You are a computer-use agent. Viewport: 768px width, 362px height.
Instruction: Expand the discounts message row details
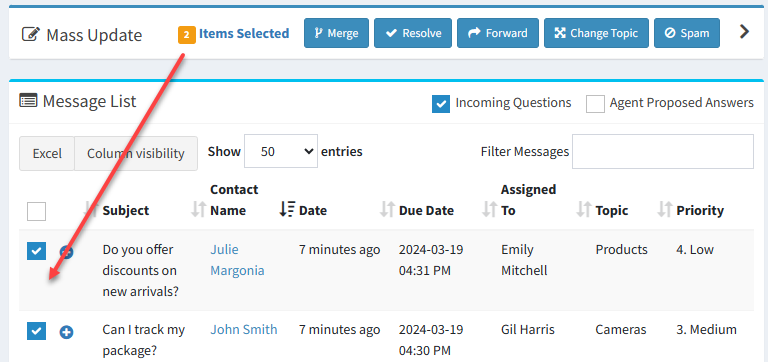click(x=67, y=252)
